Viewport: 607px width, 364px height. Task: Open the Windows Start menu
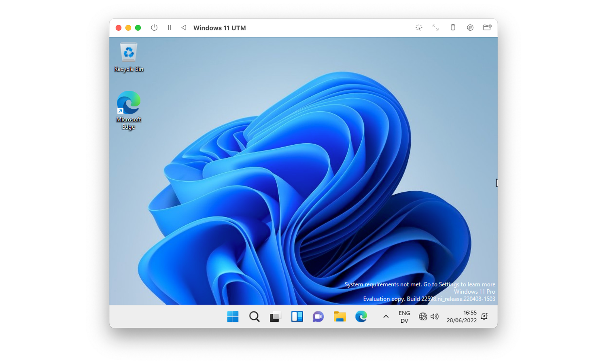tap(233, 317)
